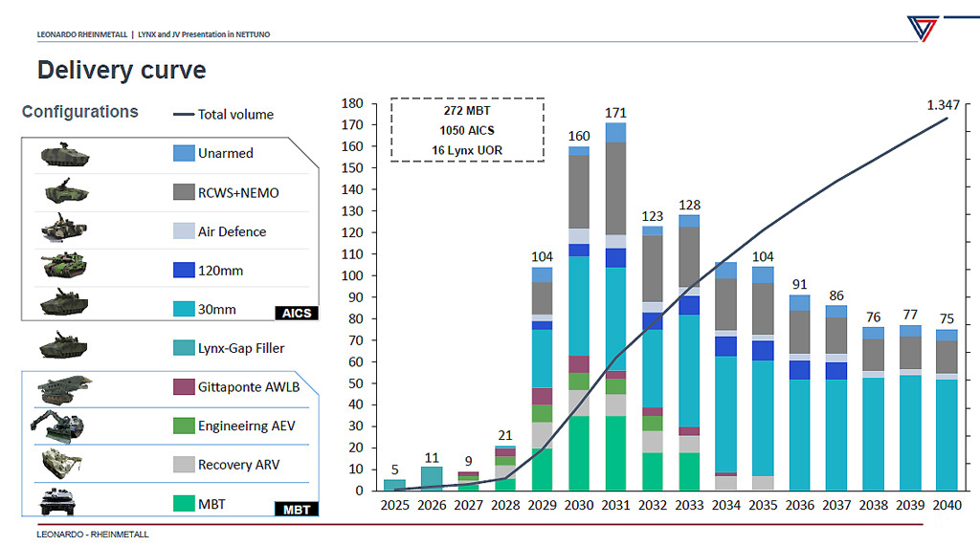Click the 171 value label above 2031 bar
The width and height of the screenshot is (980, 546).
[615, 113]
